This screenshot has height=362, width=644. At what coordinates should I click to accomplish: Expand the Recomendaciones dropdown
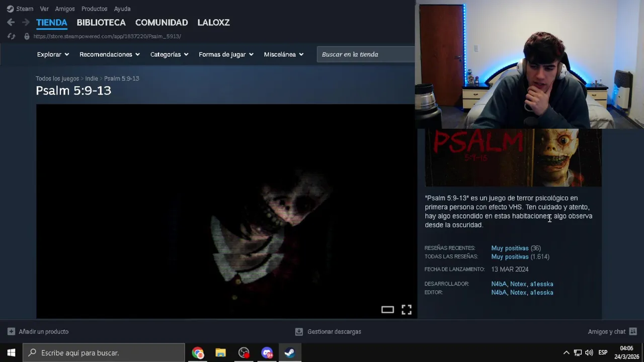click(110, 54)
